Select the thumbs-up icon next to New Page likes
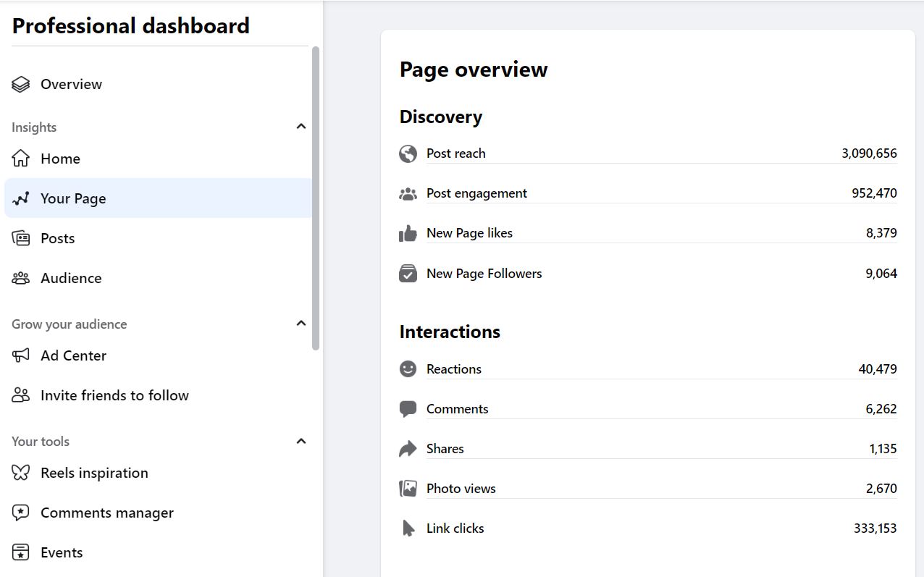 point(408,232)
